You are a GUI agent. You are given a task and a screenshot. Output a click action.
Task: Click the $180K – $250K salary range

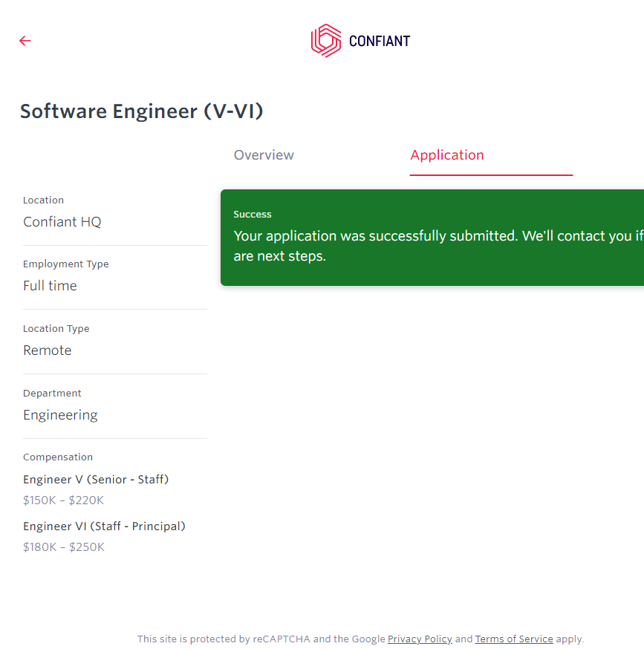(x=63, y=547)
